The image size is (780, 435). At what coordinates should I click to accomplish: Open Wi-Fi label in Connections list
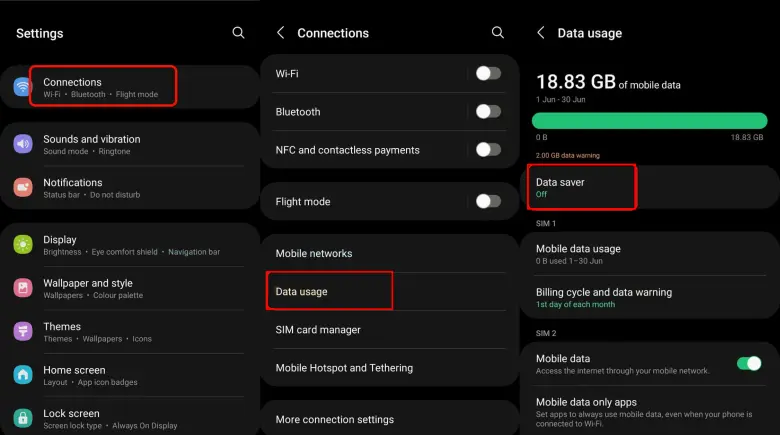pyautogui.click(x=287, y=74)
